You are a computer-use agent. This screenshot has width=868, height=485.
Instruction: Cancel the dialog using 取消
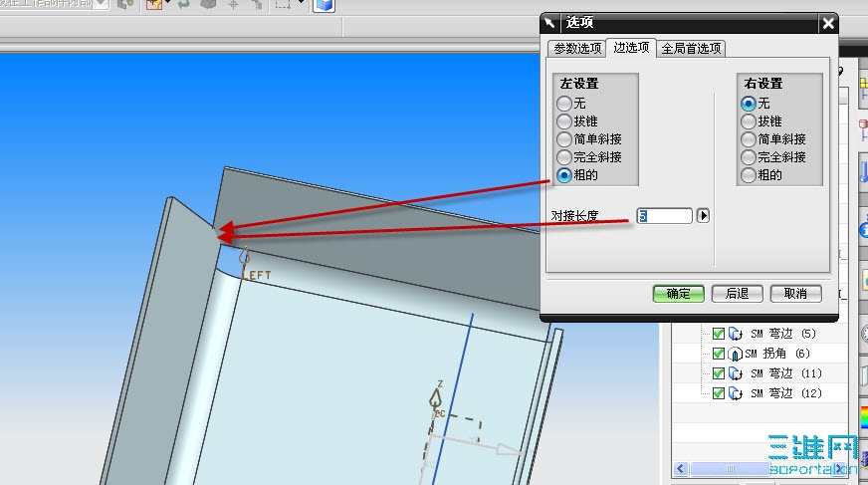pyautogui.click(x=795, y=294)
